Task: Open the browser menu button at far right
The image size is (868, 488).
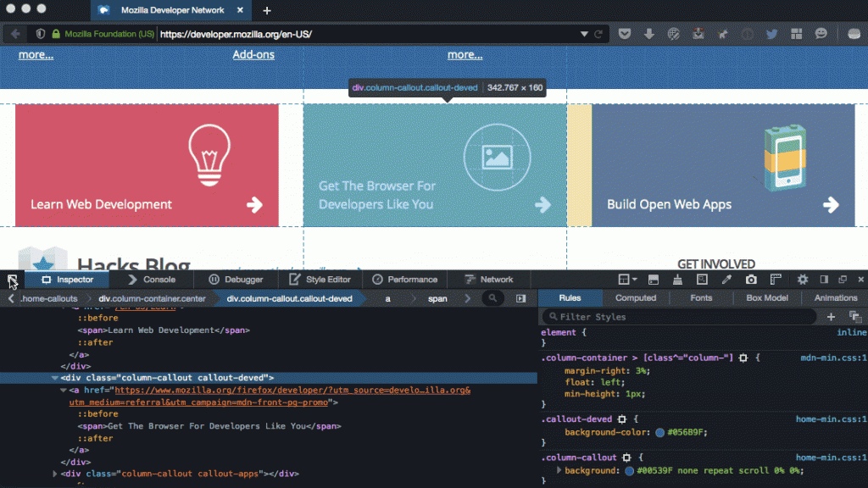Action: (x=854, y=34)
